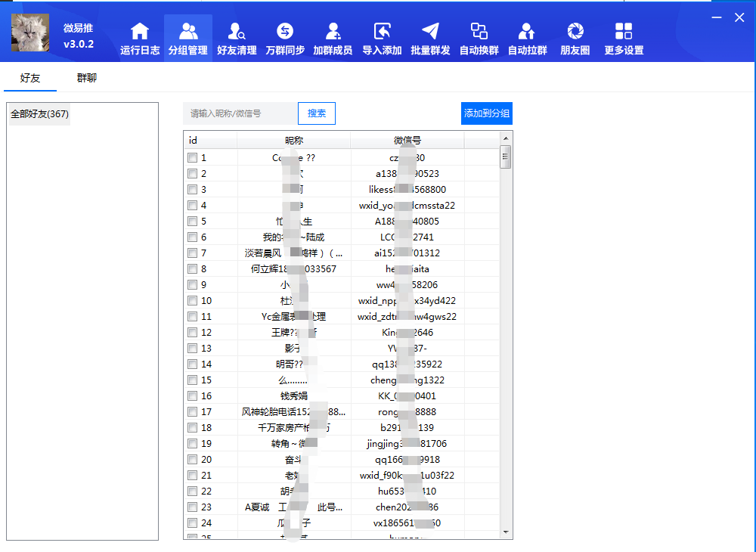Screen dimensions: 756x552
Task: Open the 自动换群 icon
Action: pyautogui.click(x=479, y=32)
